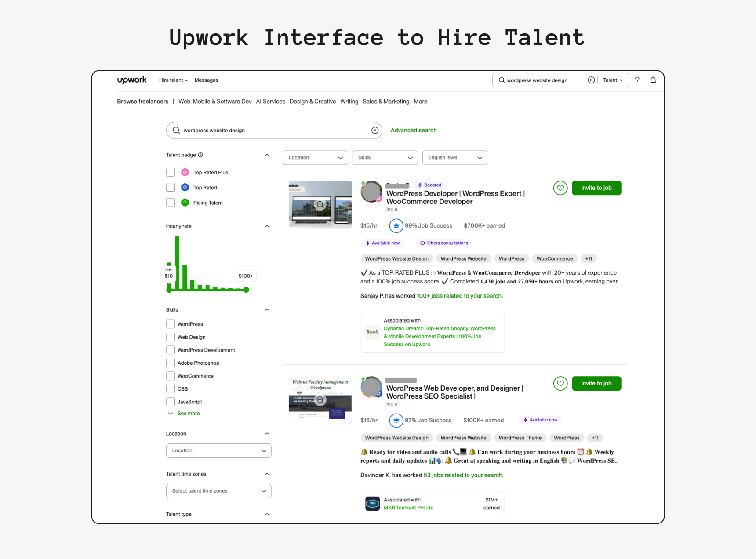Open Messages in the top navigation
Screen dimensions: 756x559
pyautogui.click(x=206, y=80)
